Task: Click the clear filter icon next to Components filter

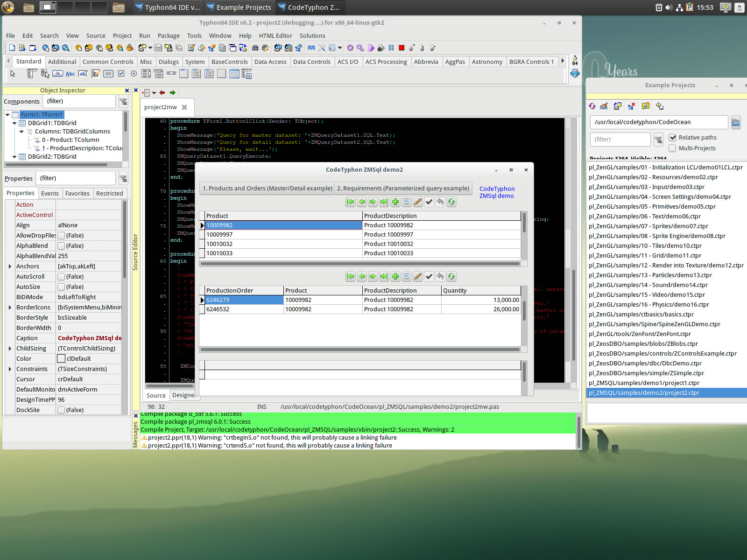Action: pos(123,101)
